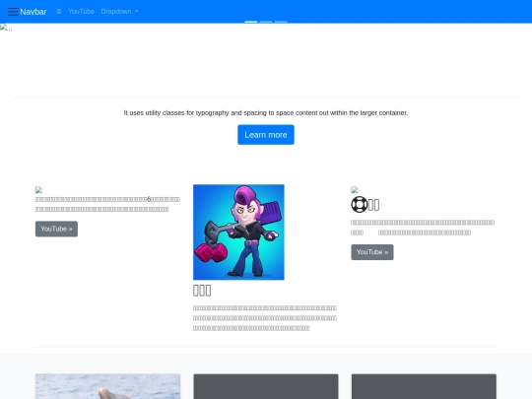
Task: Click the Learn more button
Action: [x=266, y=135]
